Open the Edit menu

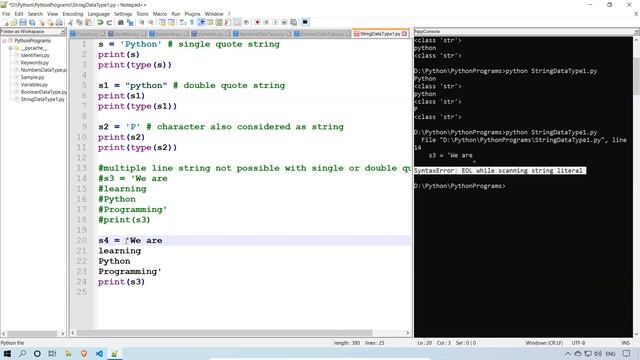coord(19,14)
